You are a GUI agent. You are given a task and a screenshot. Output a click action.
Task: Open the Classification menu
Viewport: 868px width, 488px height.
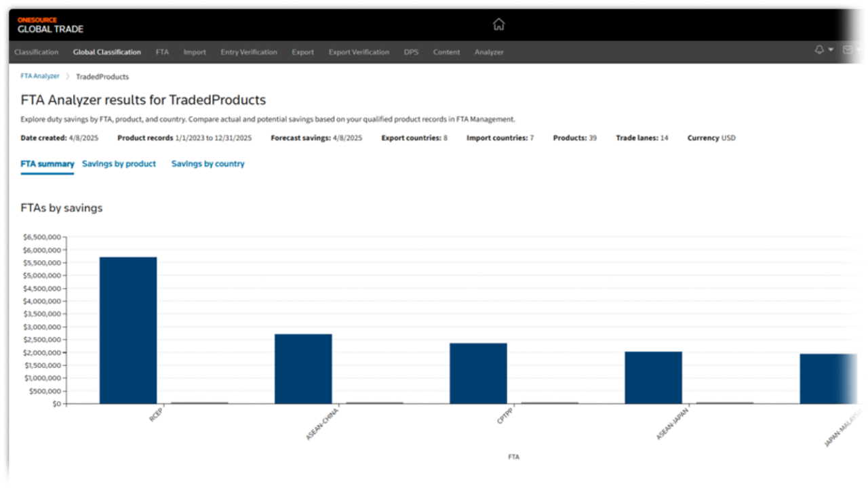[36, 52]
